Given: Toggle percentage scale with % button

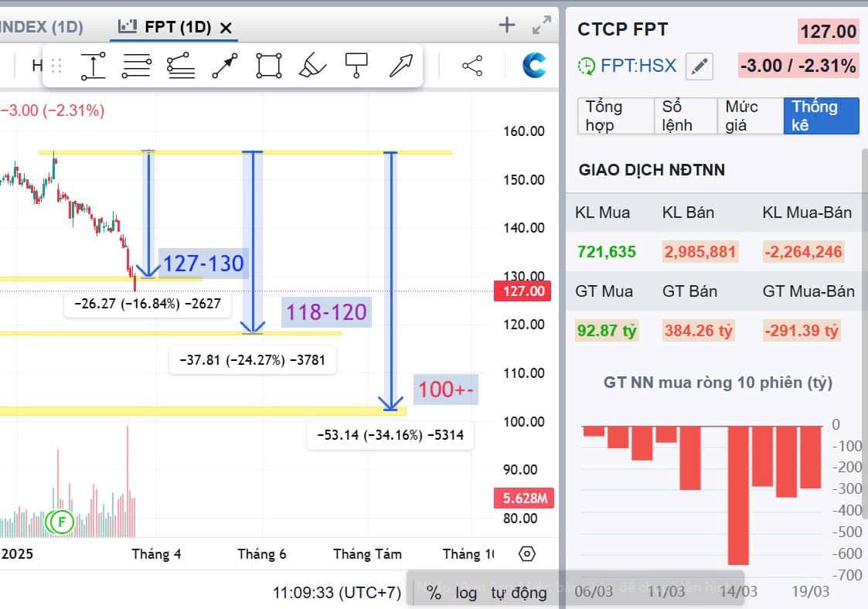Looking at the screenshot, I should [x=433, y=592].
